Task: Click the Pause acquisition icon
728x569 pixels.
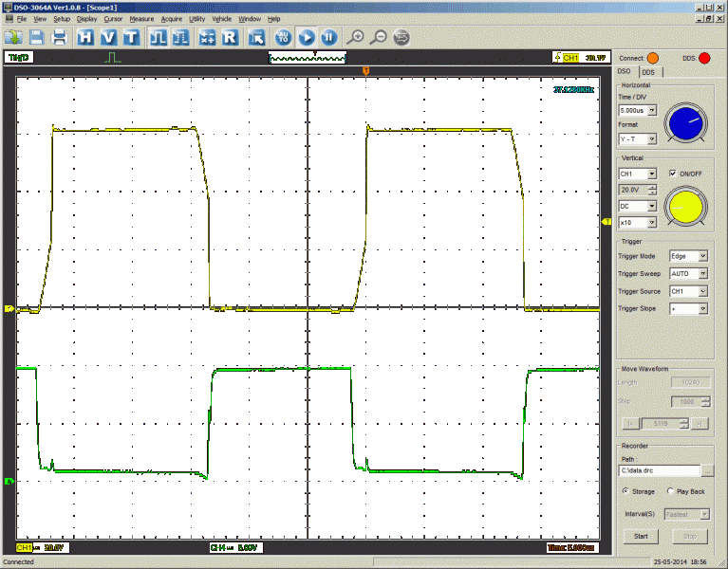Action: pos(328,37)
